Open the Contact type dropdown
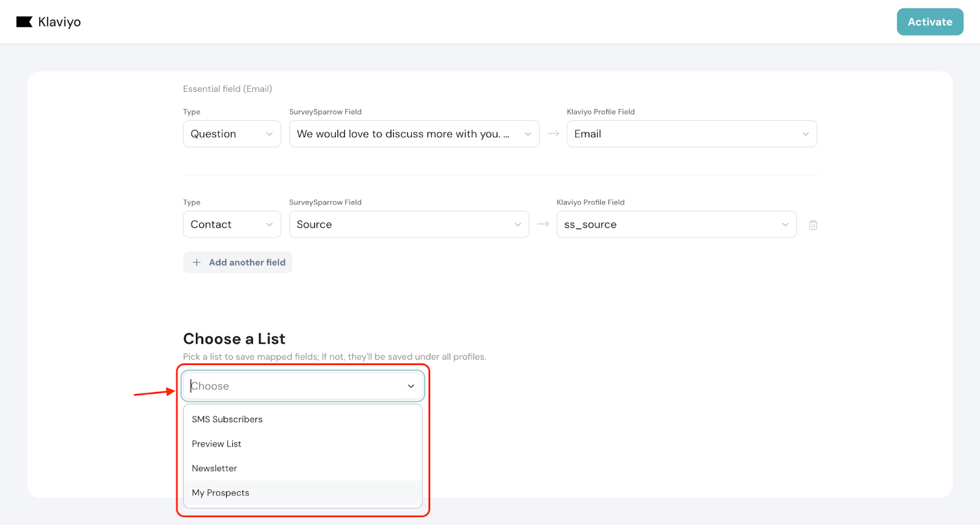Screen dimensions: 980x525 pyautogui.click(x=232, y=225)
